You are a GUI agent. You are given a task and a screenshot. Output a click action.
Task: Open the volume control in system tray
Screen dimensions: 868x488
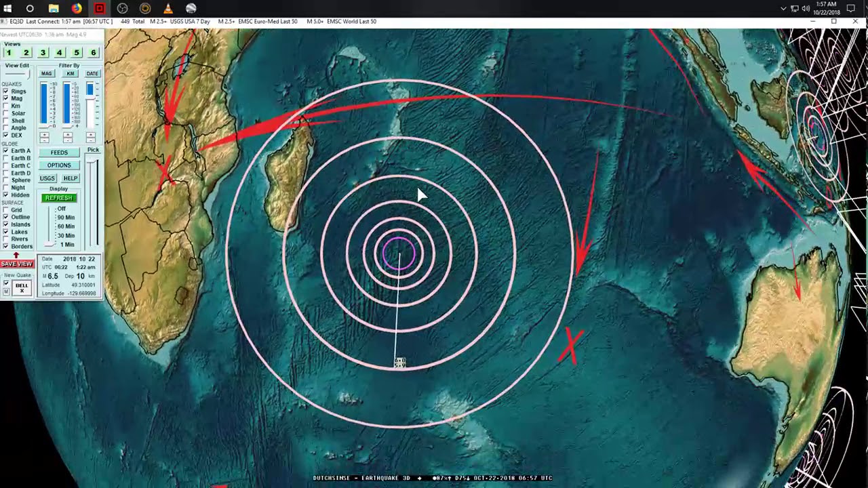click(x=806, y=9)
